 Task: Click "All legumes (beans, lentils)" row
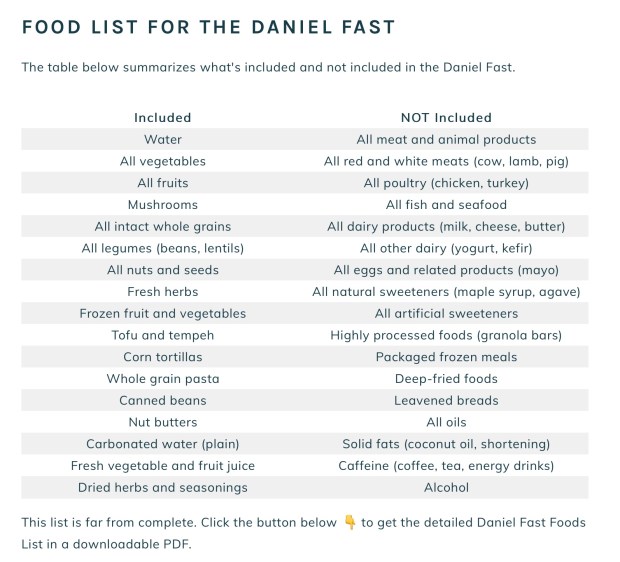(x=163, y=248)
